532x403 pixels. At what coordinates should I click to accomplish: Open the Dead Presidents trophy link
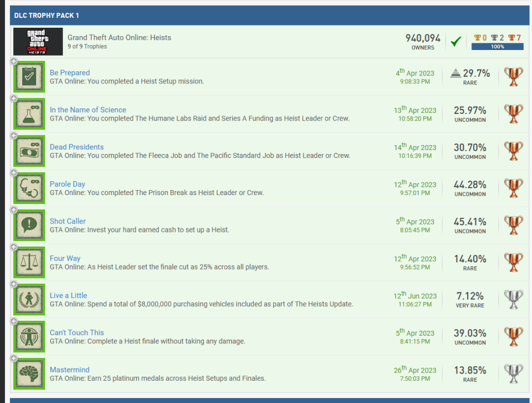click(77, 147)
